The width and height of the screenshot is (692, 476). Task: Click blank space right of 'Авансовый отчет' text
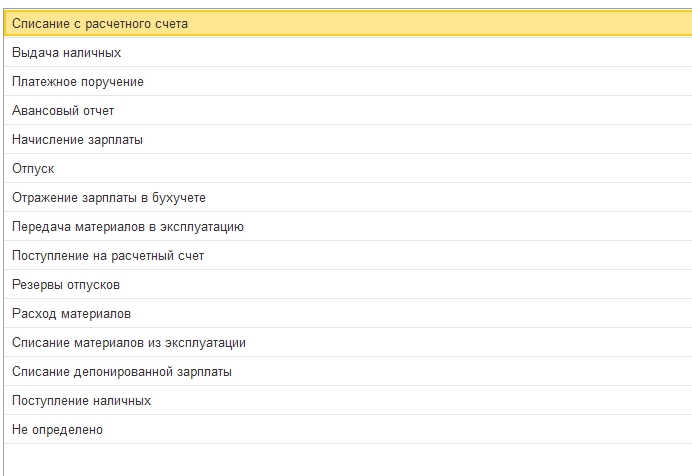[400, 110]
